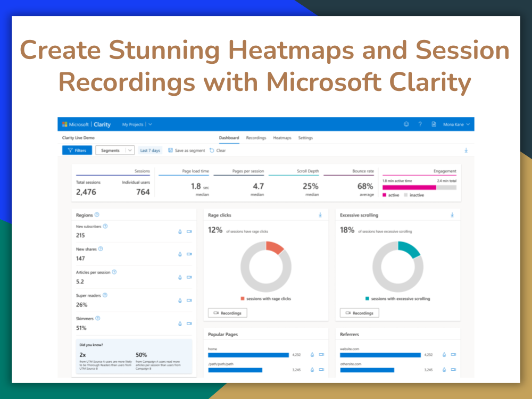Click info icon next to Regions
Viewport: 532px width, 399px height.
click(97, 215)
